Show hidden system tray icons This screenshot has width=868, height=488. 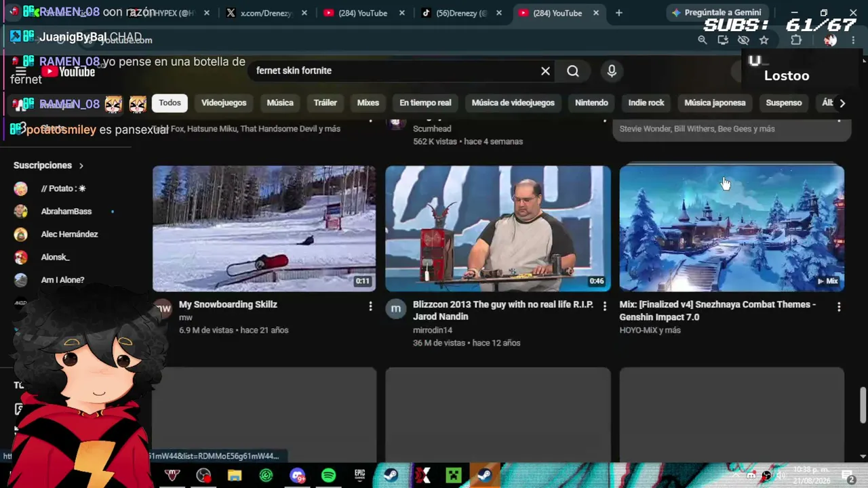(x=736, y=476)
